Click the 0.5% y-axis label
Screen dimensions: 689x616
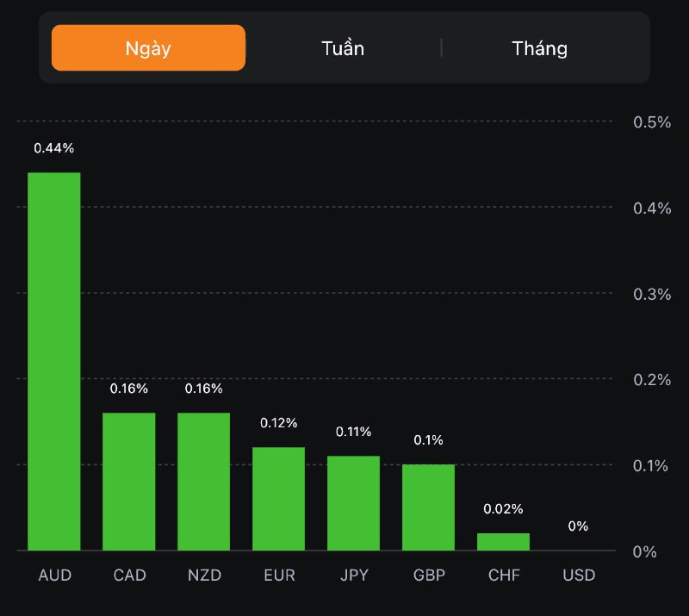[x=651, y=122]
